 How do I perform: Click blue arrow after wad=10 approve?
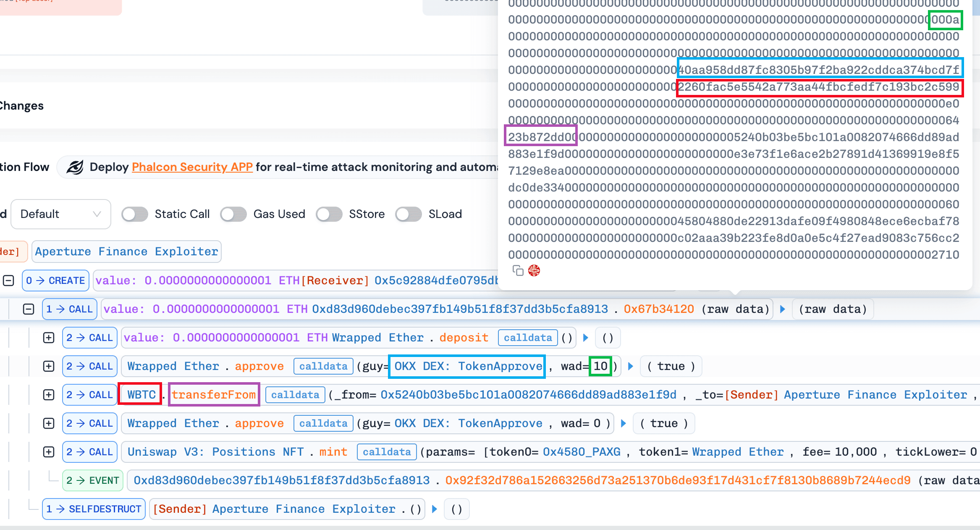pyautogui.click(x=630, y=366)
